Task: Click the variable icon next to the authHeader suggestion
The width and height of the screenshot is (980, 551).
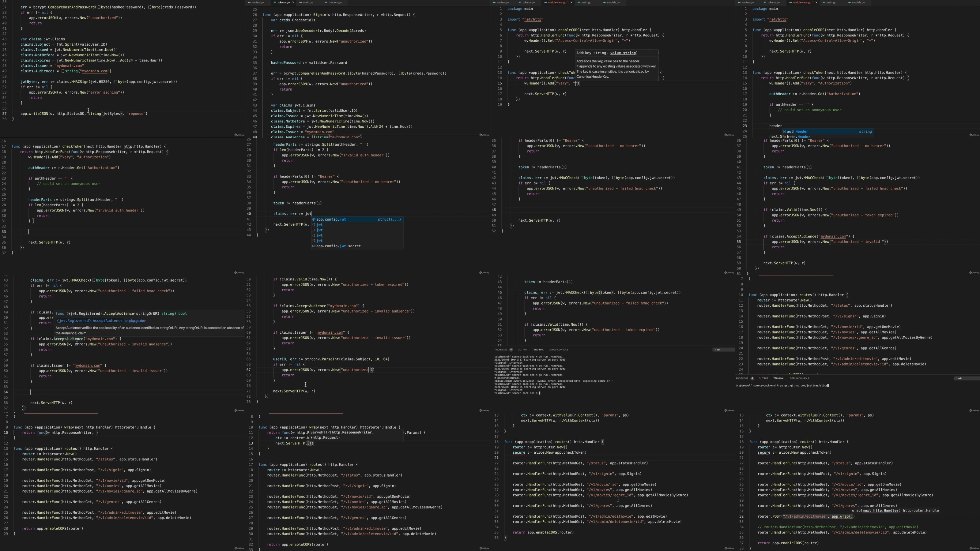Action: click(x=784, y=132)
